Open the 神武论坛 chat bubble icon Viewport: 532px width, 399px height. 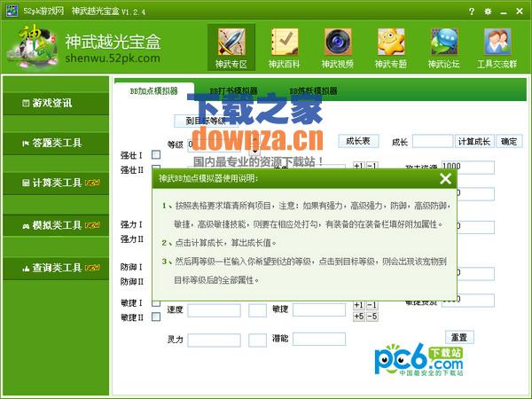tap(444, 42)
